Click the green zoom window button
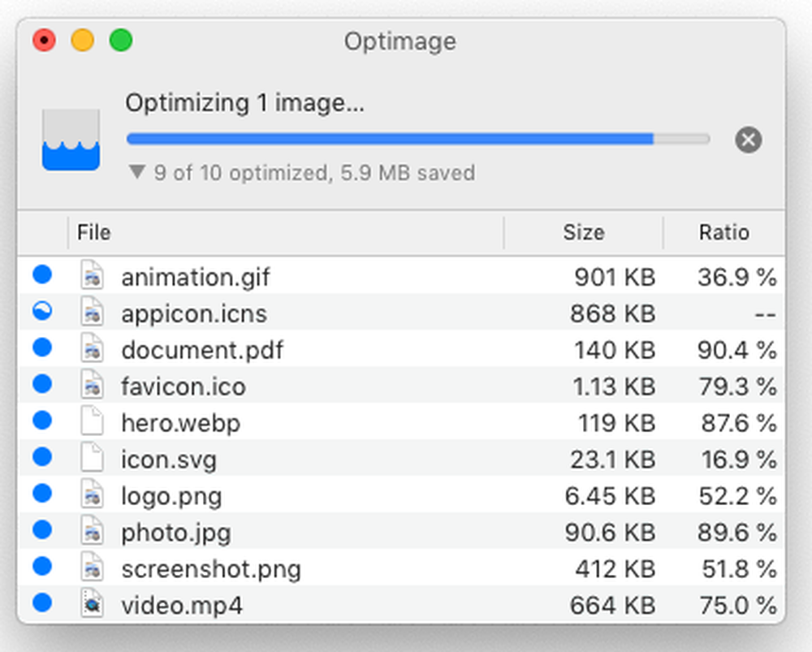This screenshot has height=652, width=812. click(121, 41)
